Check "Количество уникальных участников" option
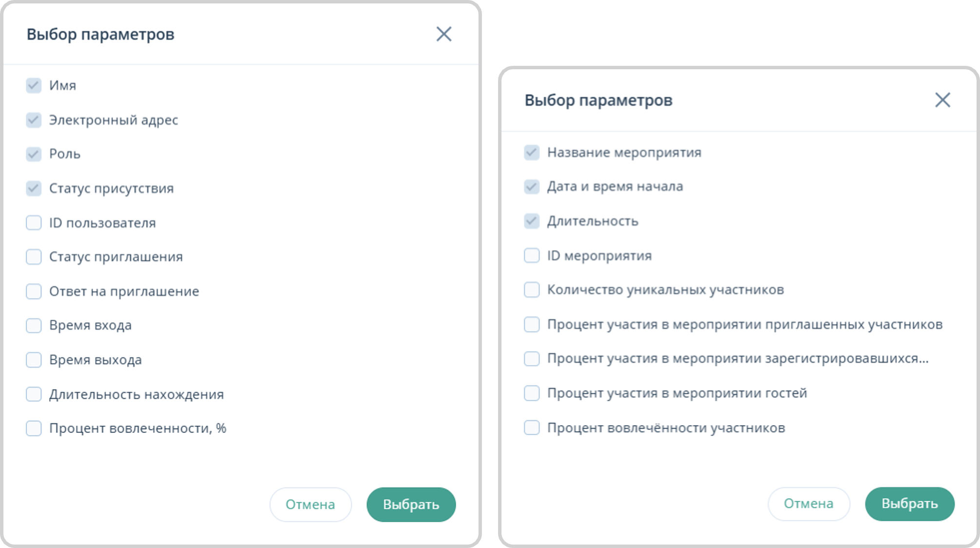This screenshot has width=980, height=548. pyautogui.click(x=531, y=290)
